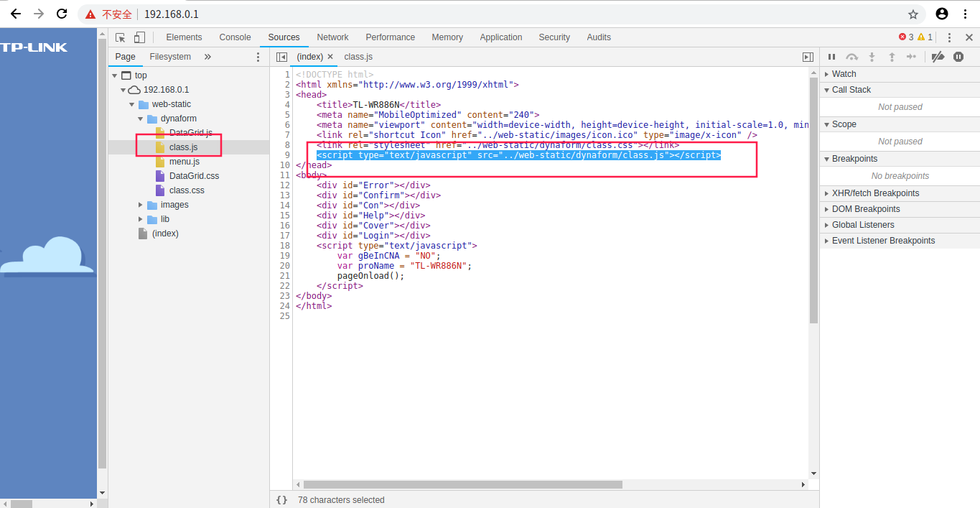Switch to the Performance tab
The width and height of the screenshot is (980, 508).
tap(390, 37)
